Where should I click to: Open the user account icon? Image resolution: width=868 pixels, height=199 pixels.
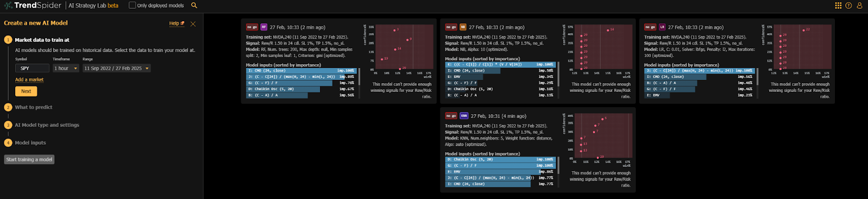click(x=859, y=5)
